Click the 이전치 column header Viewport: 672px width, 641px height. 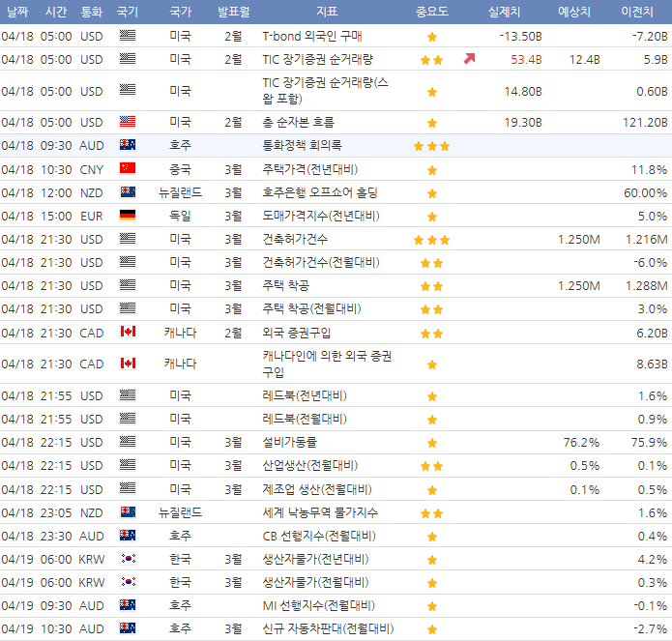tap(637, 12)
